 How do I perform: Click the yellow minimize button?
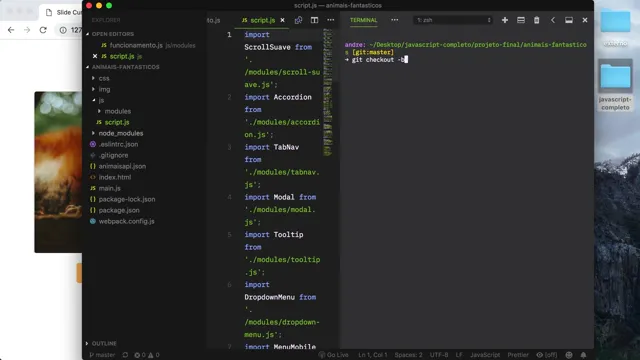pyautogui.click(x=99, y=5)
